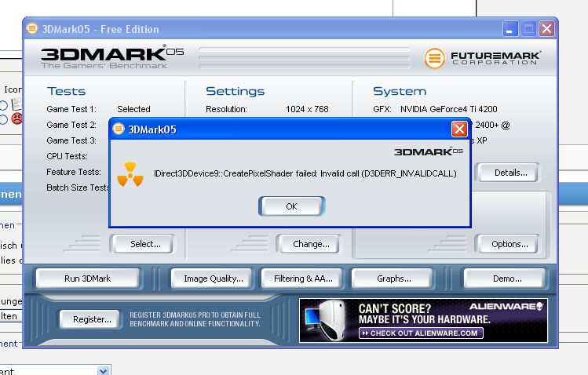Click the '1024 x 768' resolution value
Image resolution: width=588 pixels, height=375 pixels.
click(x=307, y=109)
